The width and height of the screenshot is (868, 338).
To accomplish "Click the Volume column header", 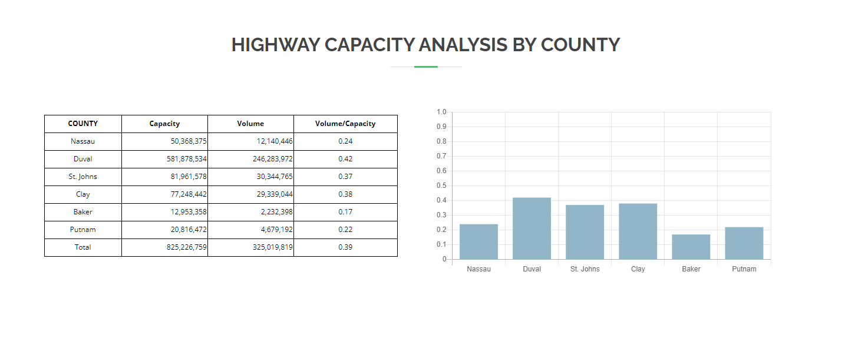I will (250, 124).
